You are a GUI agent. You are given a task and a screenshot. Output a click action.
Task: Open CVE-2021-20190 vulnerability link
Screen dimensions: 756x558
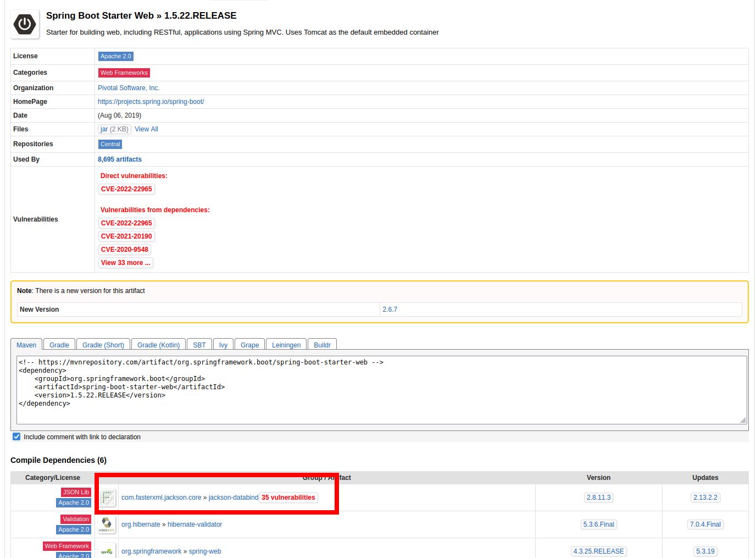[126, 236]
